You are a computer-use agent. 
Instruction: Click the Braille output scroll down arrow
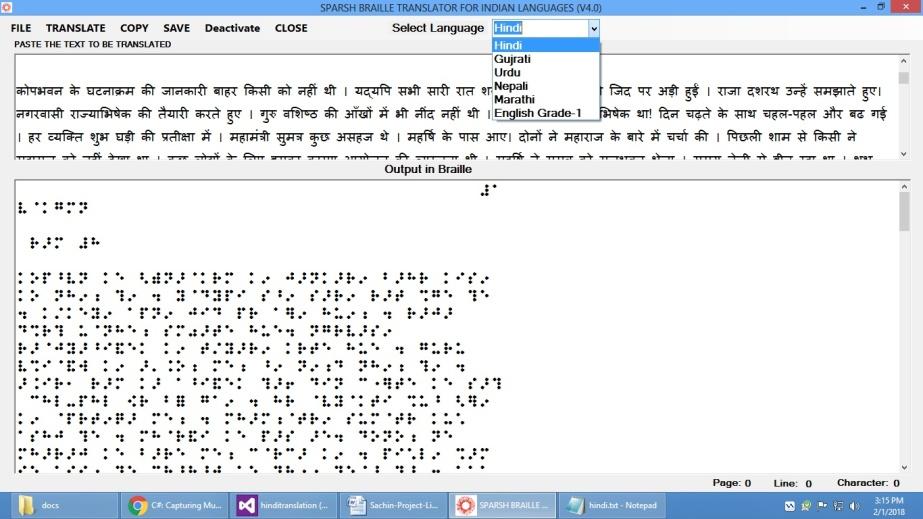pyautogui.click(x=904, y=467)
